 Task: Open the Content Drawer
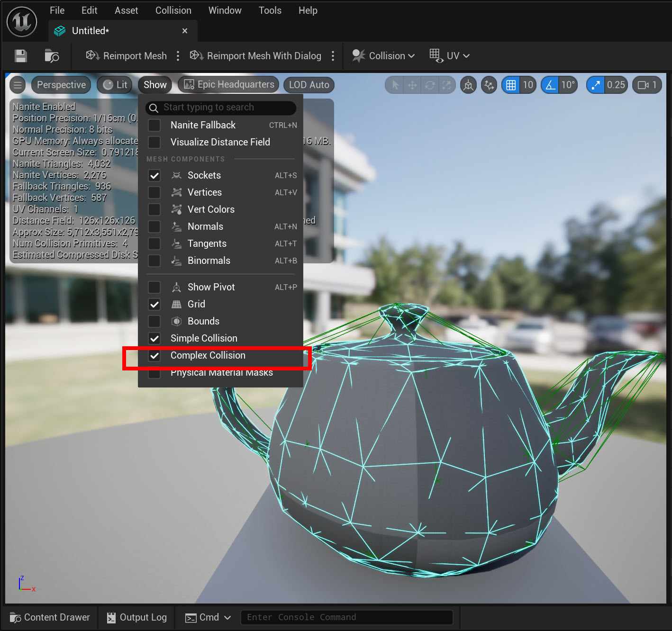pos(50,617)
